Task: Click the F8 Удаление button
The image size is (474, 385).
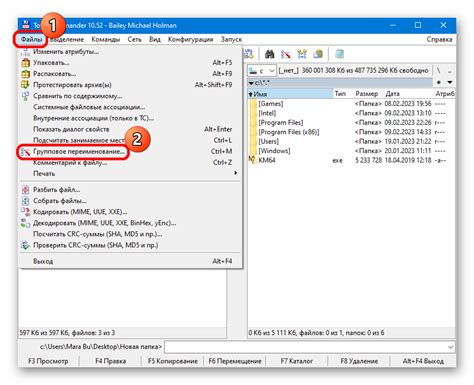Action: tap(359, 361)
